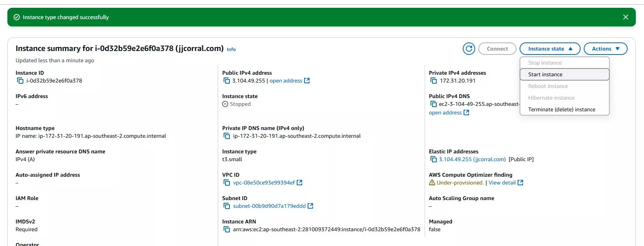Copy the Private IPv4 address
Screen dimensions: 644x246
tap(434, 81)
